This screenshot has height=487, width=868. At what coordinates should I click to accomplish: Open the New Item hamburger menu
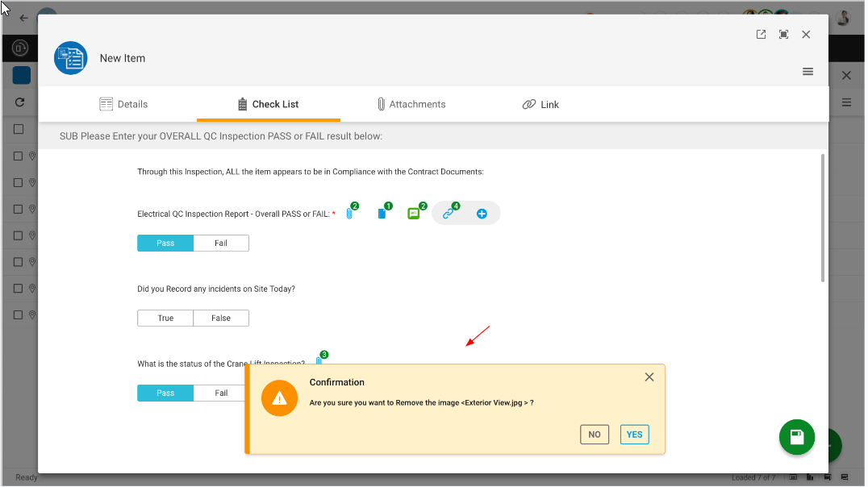pos(807,72)
